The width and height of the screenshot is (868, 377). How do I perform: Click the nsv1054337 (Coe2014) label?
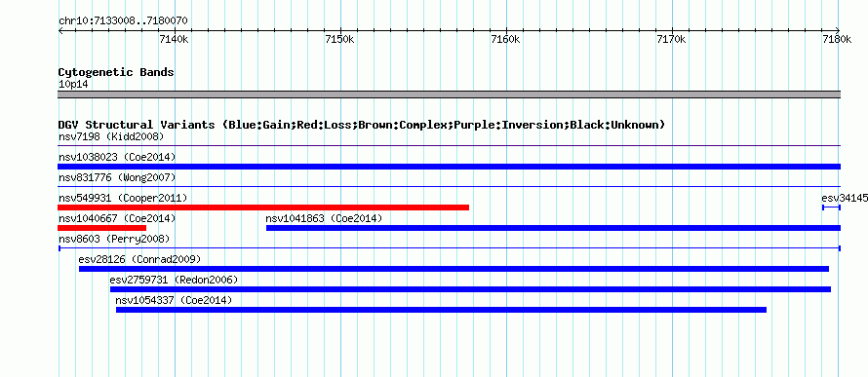(x=174, y=300)
